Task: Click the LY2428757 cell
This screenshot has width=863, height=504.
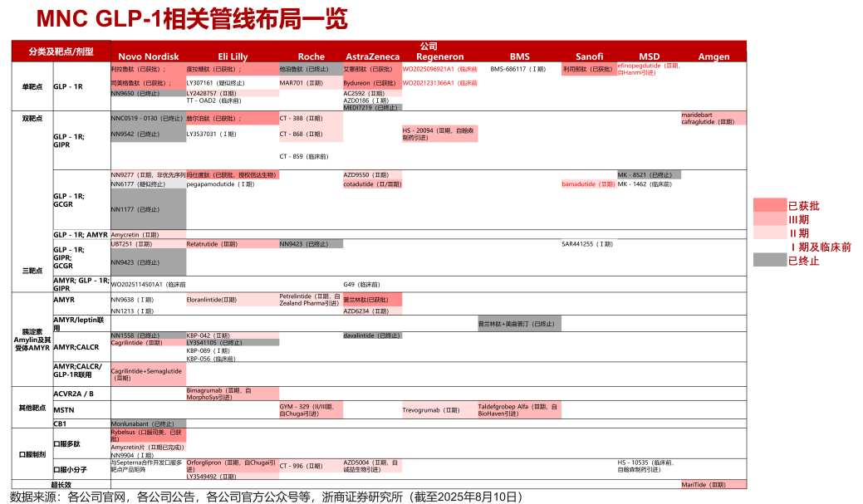Action: pyautogui.click(x=233, y=94)
